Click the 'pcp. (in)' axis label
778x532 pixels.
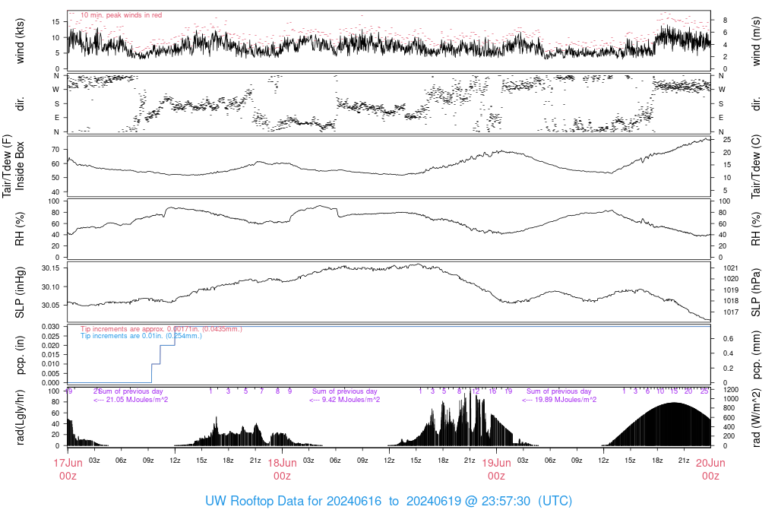pos(20,356)
